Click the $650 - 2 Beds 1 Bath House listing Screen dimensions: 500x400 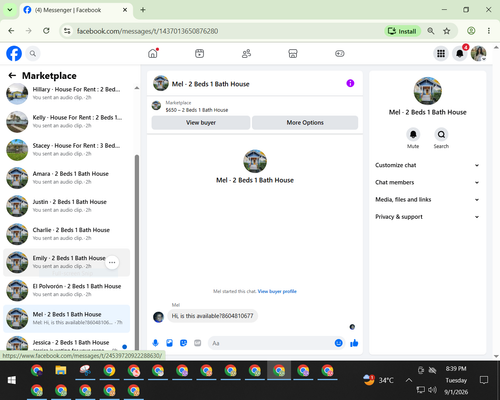[197, 110]
